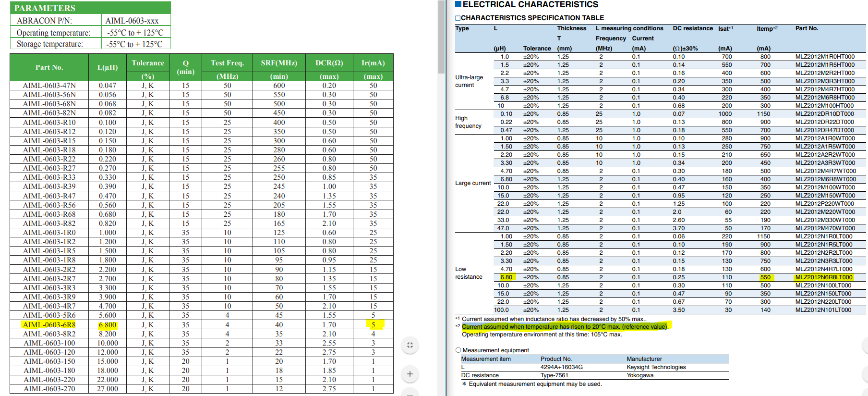The width and height of the screenshot is (868, 396).
Task: Select part number MLZ2012M470WT000
Action: 825,228
